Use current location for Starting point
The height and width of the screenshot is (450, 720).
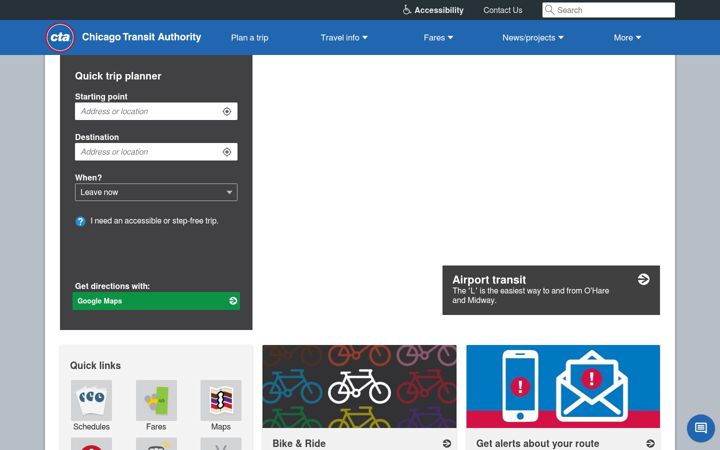point(227,112)
